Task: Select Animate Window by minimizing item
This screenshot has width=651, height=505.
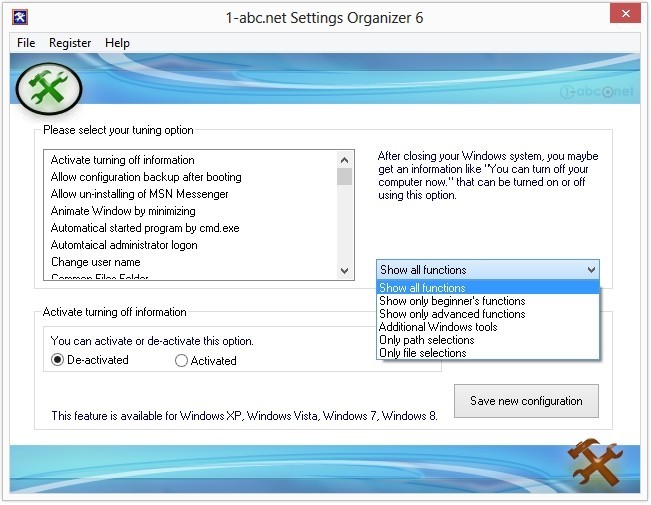Action: tap(123, 211)
